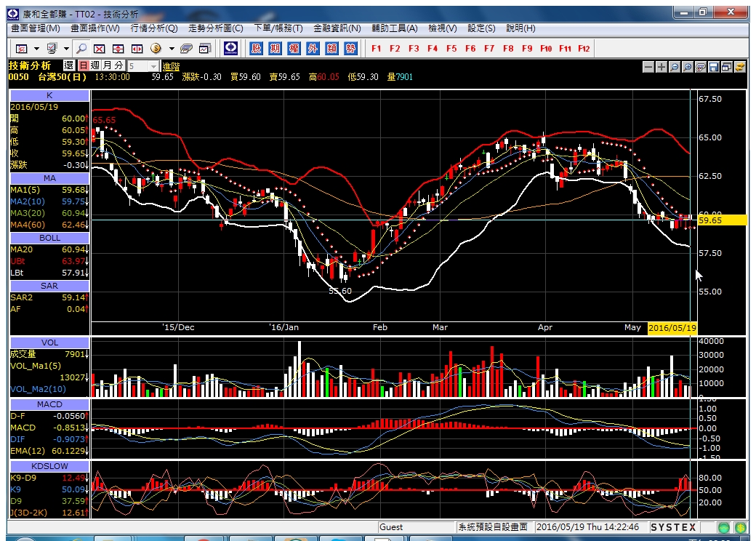Screen dimensions: 756x541
Task: Click the first toolbar icon with red chart window
Action: pos(22,49)
